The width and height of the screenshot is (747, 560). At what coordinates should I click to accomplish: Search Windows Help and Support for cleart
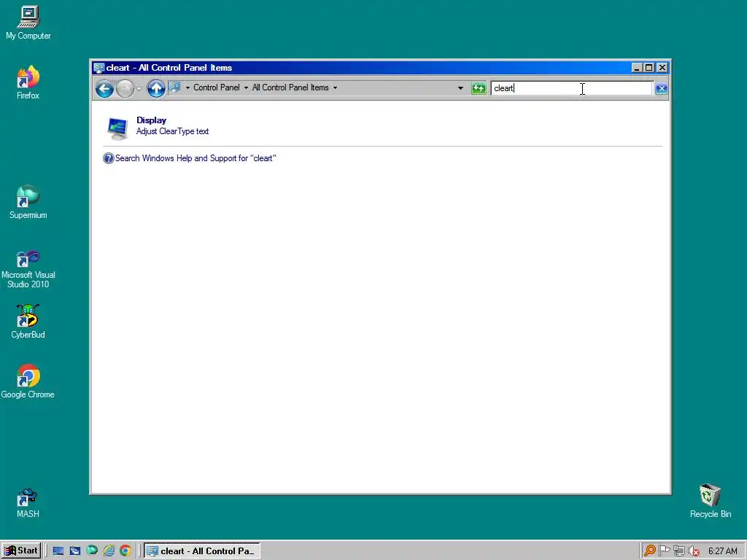click(196, 158)
